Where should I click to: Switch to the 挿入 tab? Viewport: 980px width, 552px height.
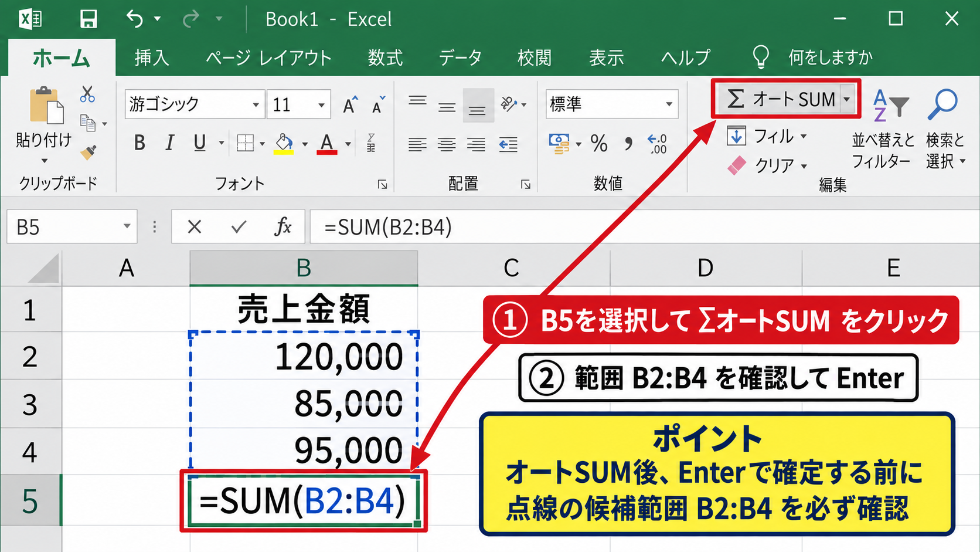pyautogui.click(x=152, y=57)
